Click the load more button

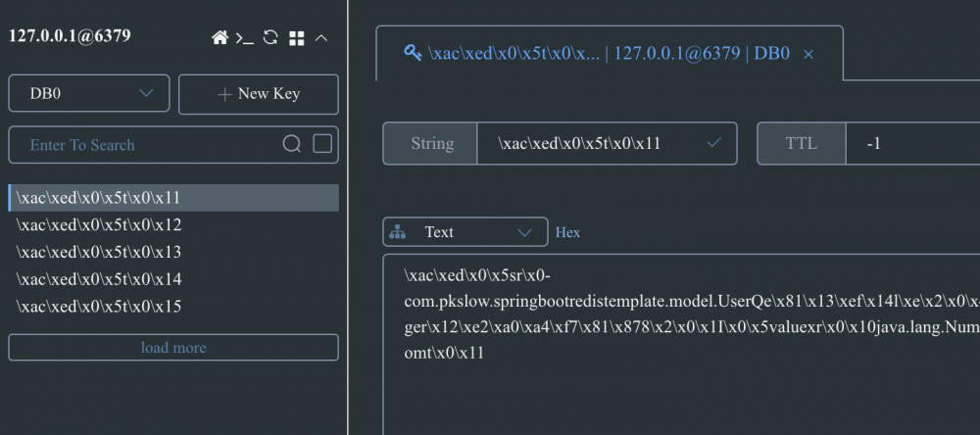pyautogui.click(x=173, y=348)
